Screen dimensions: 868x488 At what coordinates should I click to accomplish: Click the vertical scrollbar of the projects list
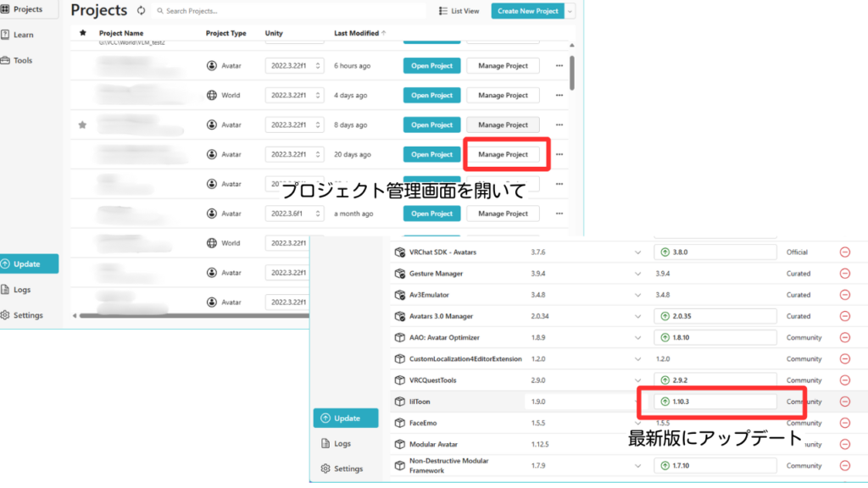(572, 73)
